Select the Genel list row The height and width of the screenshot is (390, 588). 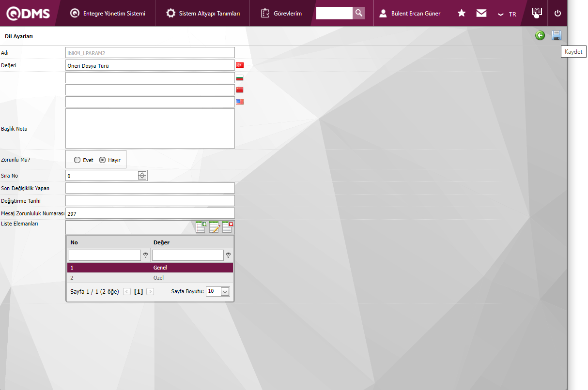click(150, 268)
